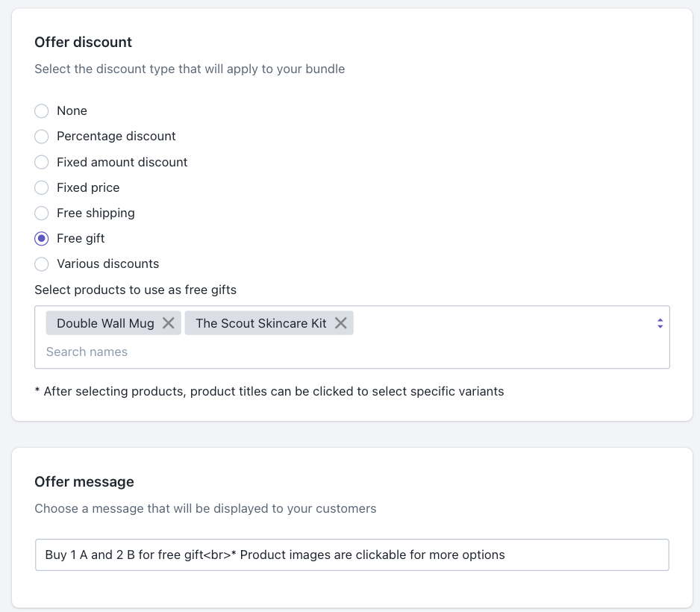
Task: Select the Free gift radio button
Action: tap(42, 239)
